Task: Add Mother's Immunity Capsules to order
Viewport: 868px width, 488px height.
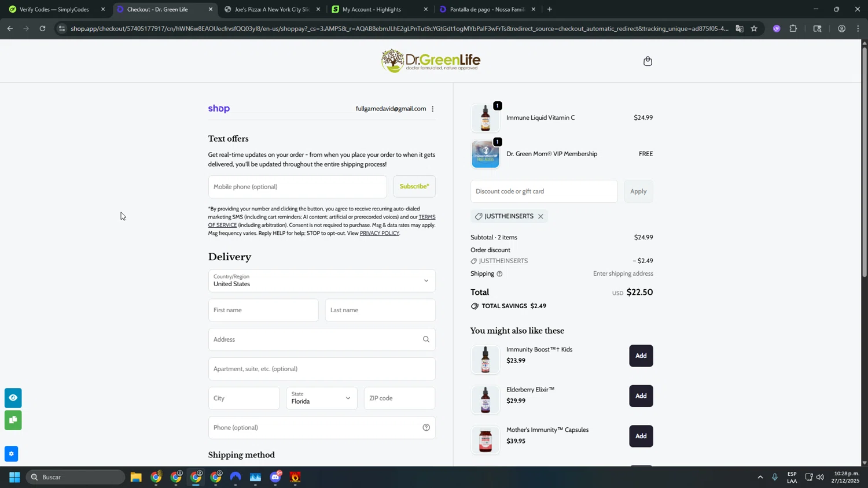Action: pos(641,436)
